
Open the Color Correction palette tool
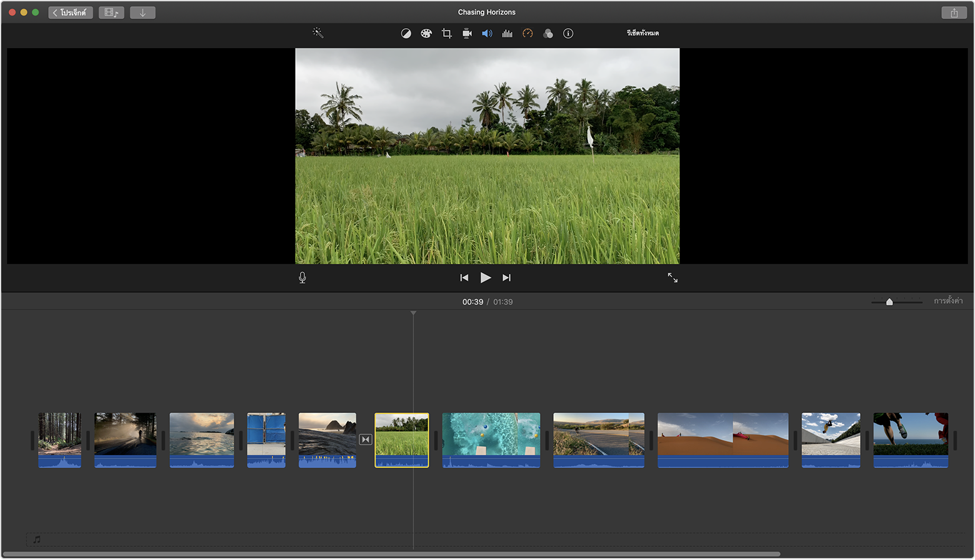[x=426, y=33]
